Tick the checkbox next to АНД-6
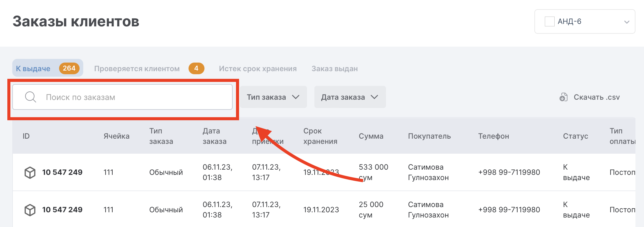The width and height of the screenshot is (644, 227). 549,21
